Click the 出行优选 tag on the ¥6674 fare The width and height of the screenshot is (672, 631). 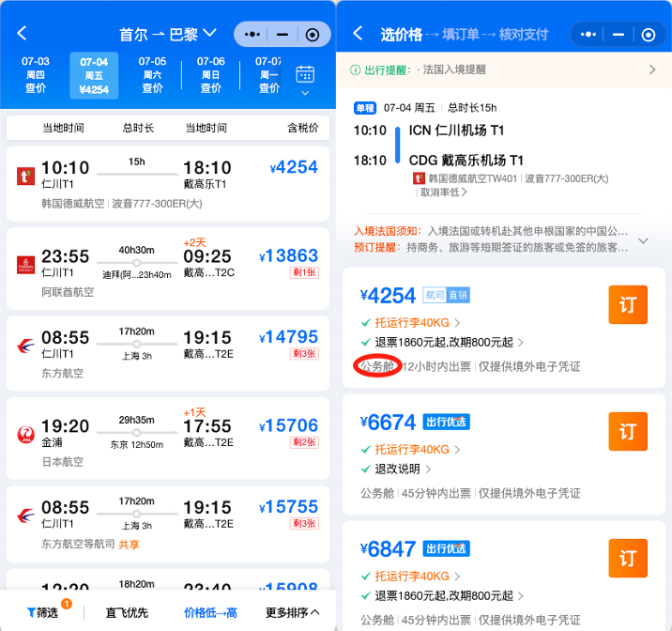coord(446,422)
